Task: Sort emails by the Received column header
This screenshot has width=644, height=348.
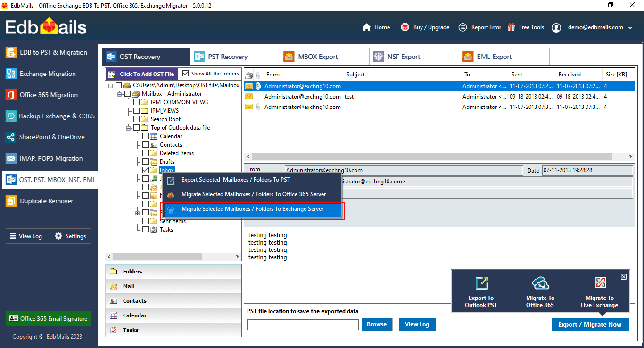Action: [579, 75]
